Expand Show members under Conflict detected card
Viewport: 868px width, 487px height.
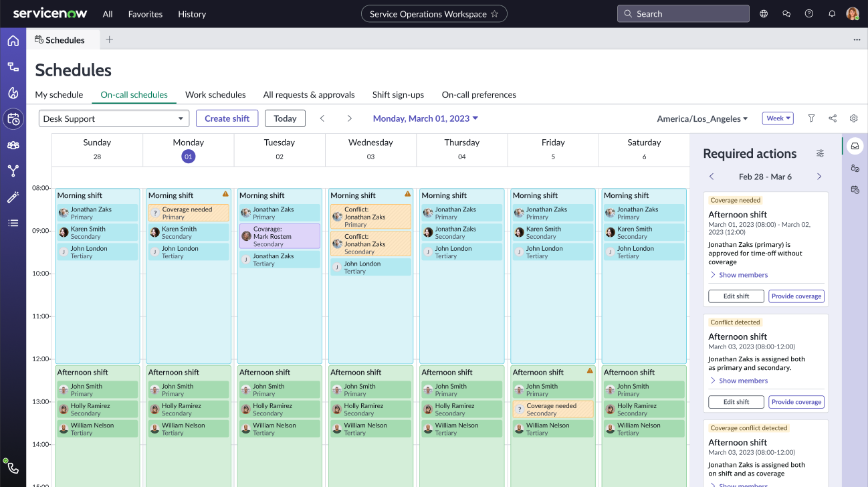(738, 381)
